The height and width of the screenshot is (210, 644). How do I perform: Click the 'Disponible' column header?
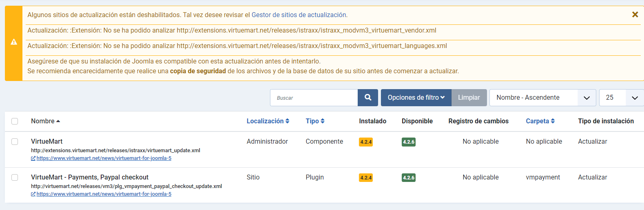tap(417, 121)
